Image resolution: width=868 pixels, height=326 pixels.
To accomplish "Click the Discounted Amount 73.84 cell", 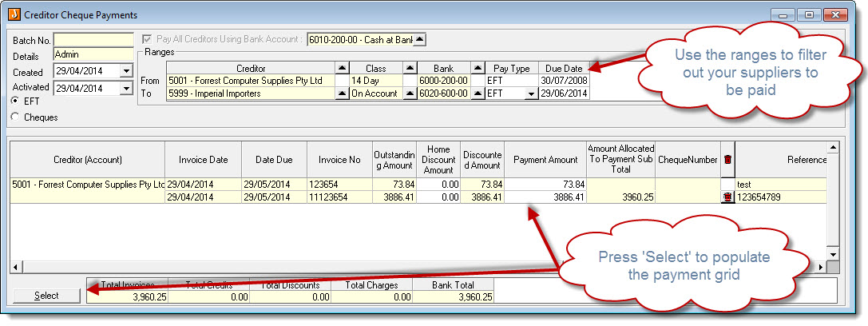I will coord(482,185).
